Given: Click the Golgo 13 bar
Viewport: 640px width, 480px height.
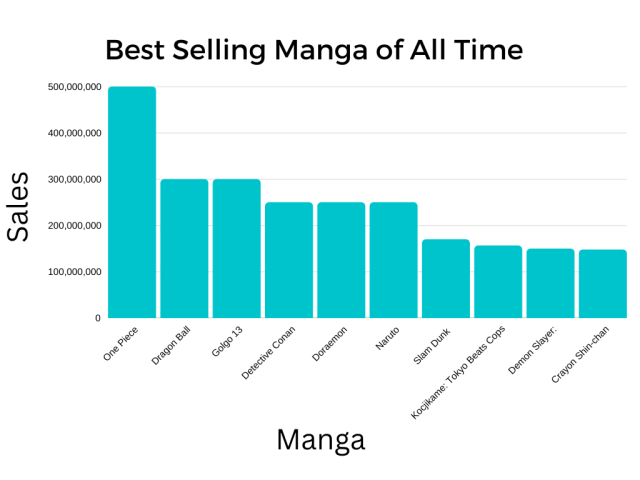Looking at the screenshot, I should (x=236, y=248).
